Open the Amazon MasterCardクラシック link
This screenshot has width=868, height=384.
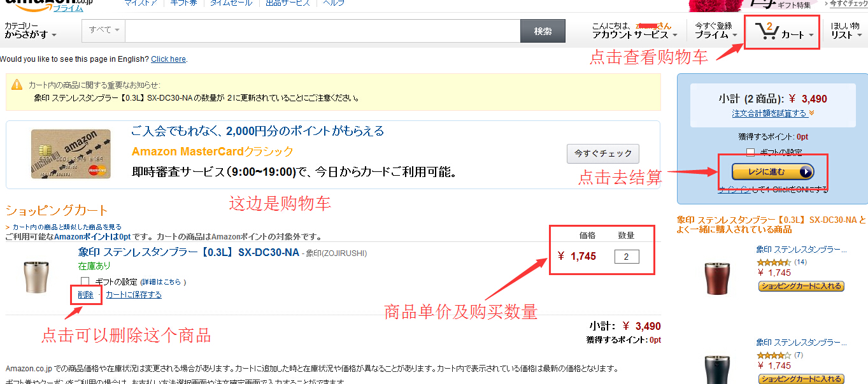(x=213, y=152)
